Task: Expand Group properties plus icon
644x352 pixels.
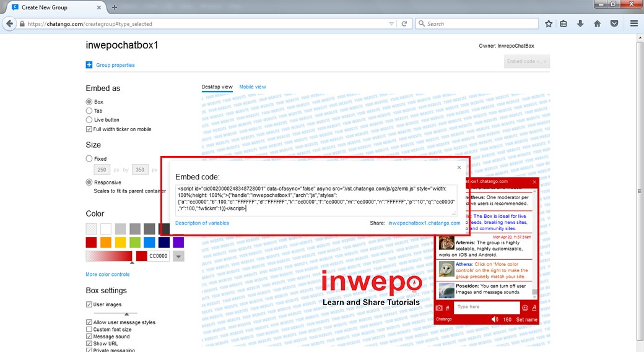Action: tap(89, 65)
